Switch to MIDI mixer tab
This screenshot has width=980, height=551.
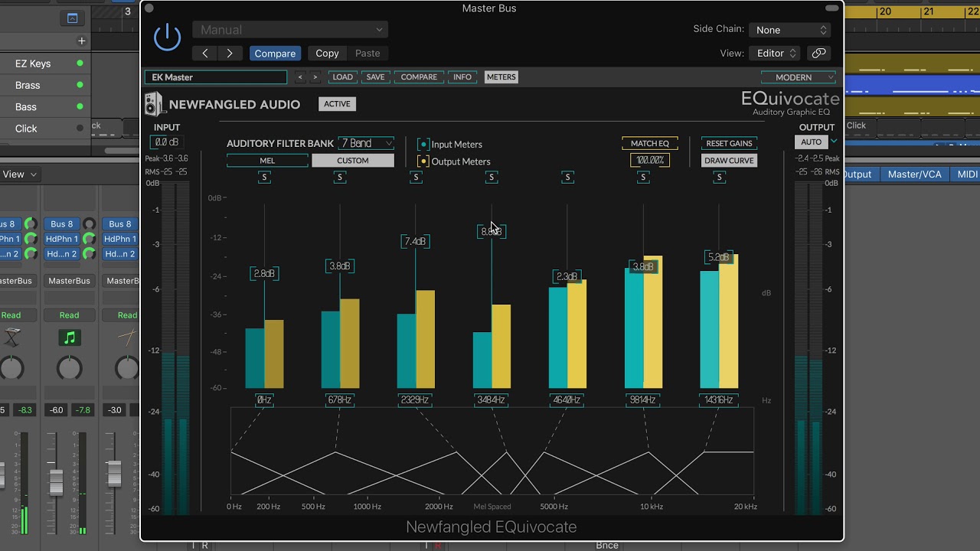(966, 174)
